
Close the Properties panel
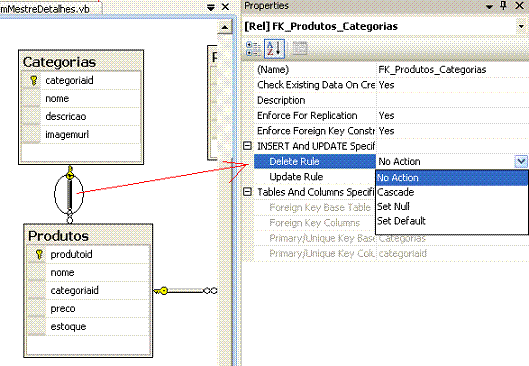click(x=520, y=5)
